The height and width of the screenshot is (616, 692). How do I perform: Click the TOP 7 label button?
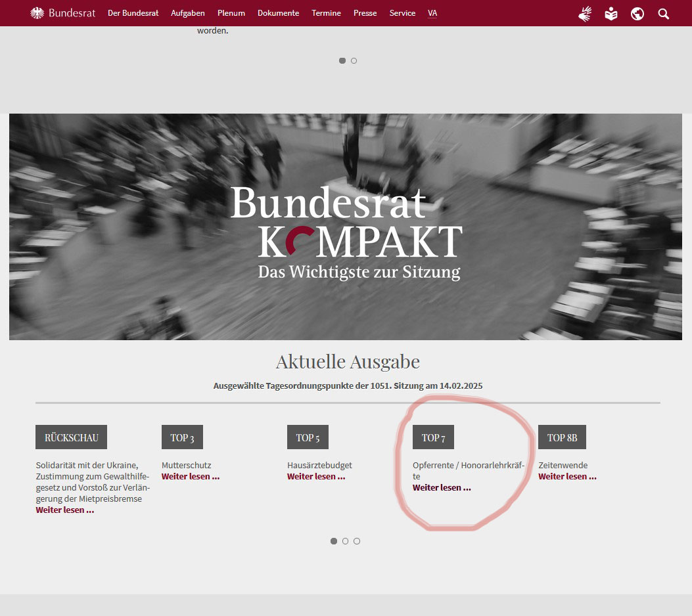pos(433,437)
